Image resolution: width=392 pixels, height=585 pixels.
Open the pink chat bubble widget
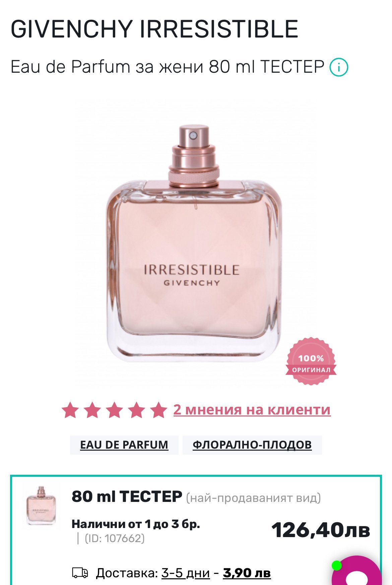[x=357, y=571]
